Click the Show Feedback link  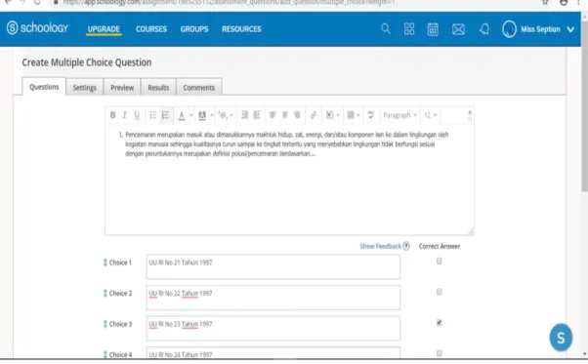(x=380, y=246)
